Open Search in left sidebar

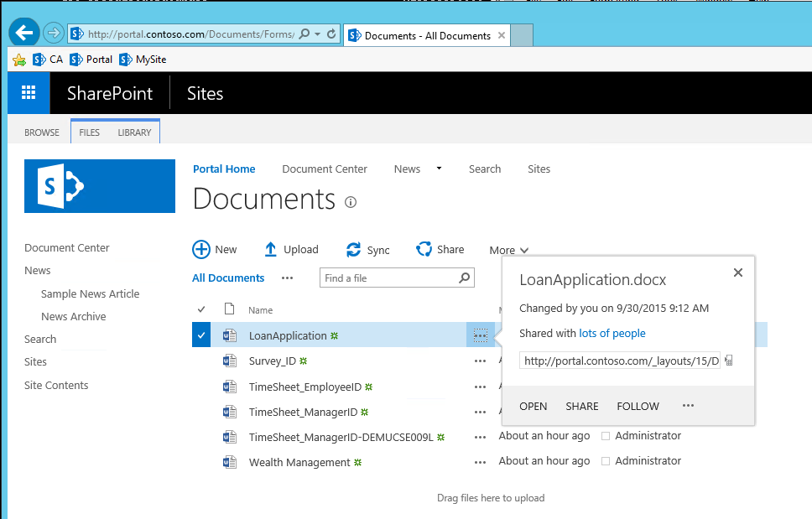[x=40, y=340]
